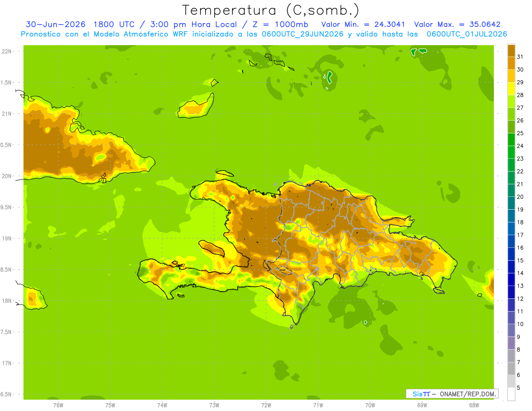The height and width of the screenshot is (411, 532).
Task: Click the "20N" latitude label
Action: click(x=7, y=176)
